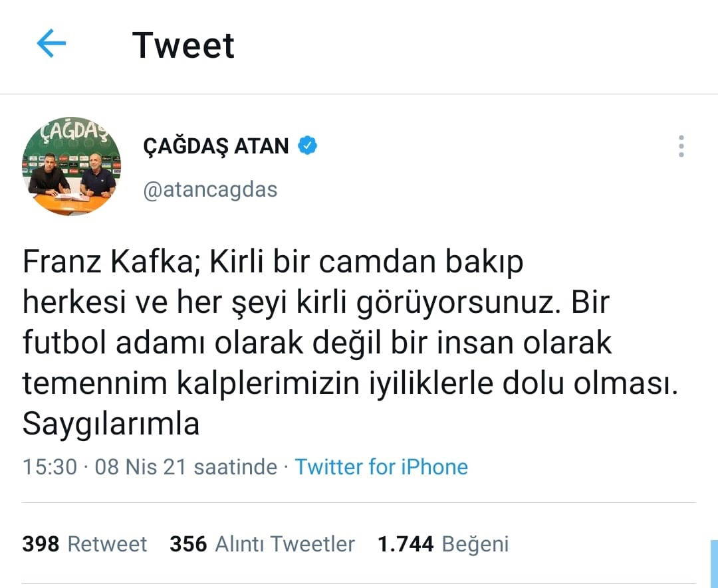Open the ÇAĞDAŞ ATAN profile picture
This screenshot has height=588, width=718.
point(71,166)
